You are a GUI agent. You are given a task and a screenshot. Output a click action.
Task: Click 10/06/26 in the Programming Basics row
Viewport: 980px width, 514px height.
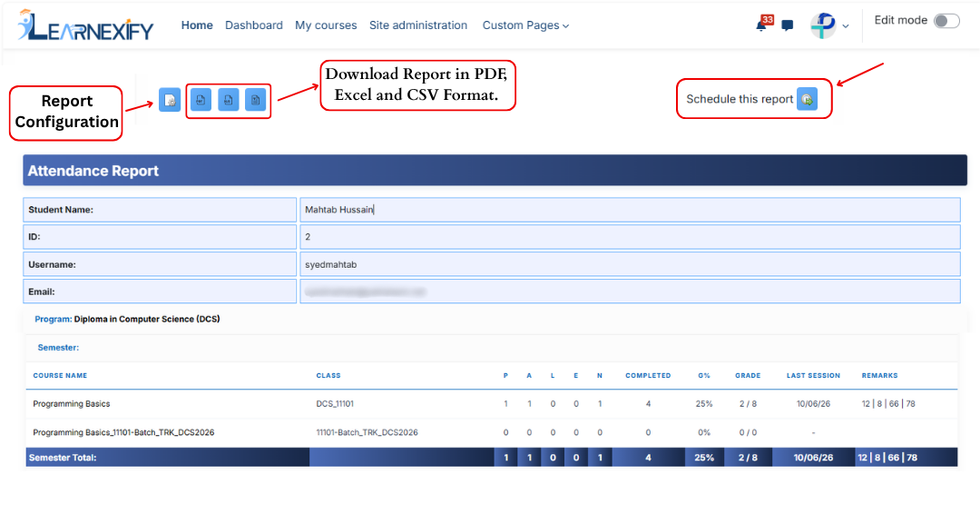(x=813, y=404)
